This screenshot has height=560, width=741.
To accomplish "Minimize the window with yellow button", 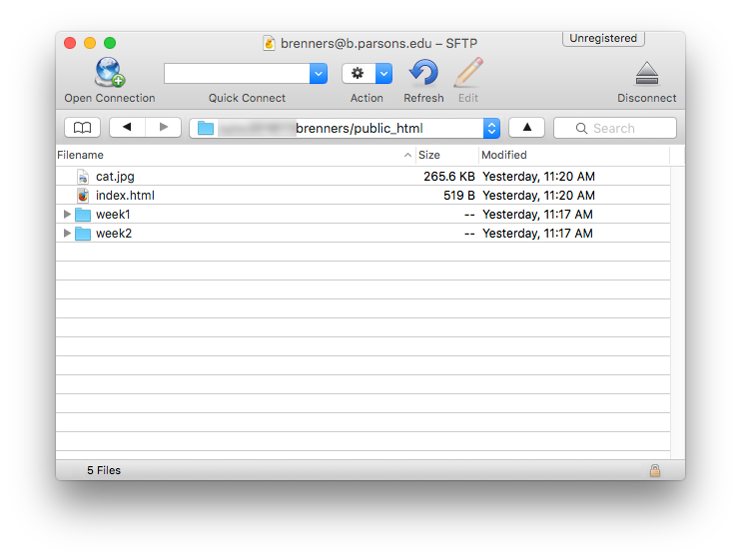I will tap(90, 43).
